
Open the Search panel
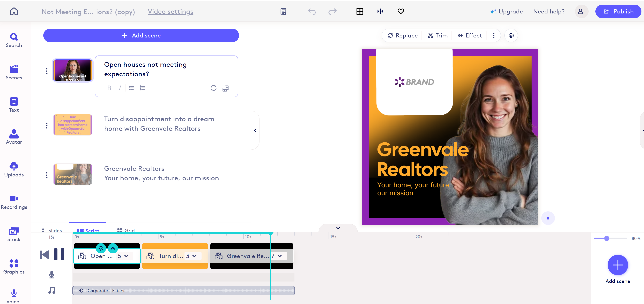pyautogui.click(x=14, y=40)
